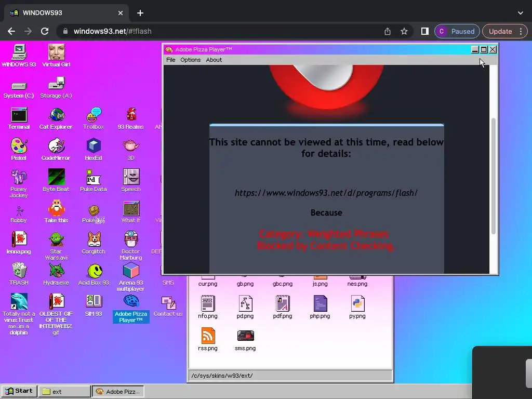Launch the Puke Data icon
This screenshot has height=399, width=532.
94,180
